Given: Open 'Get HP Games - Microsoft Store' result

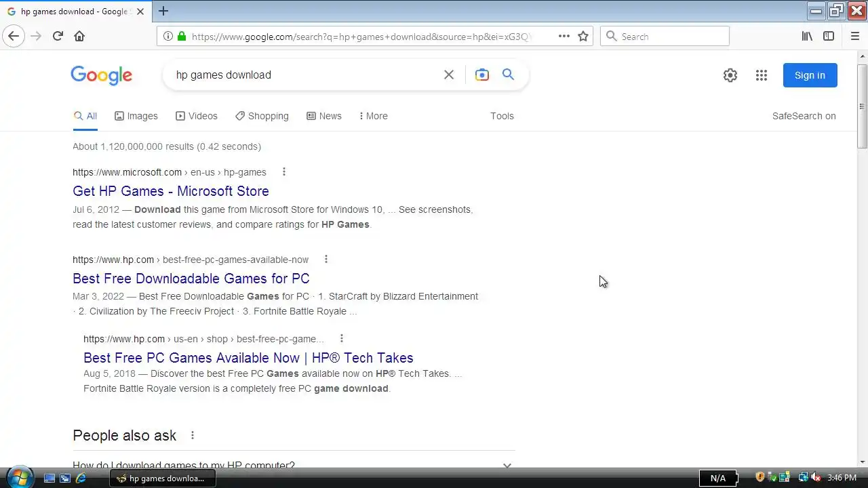Looking at the screenshot, I should tap(171, 191).
